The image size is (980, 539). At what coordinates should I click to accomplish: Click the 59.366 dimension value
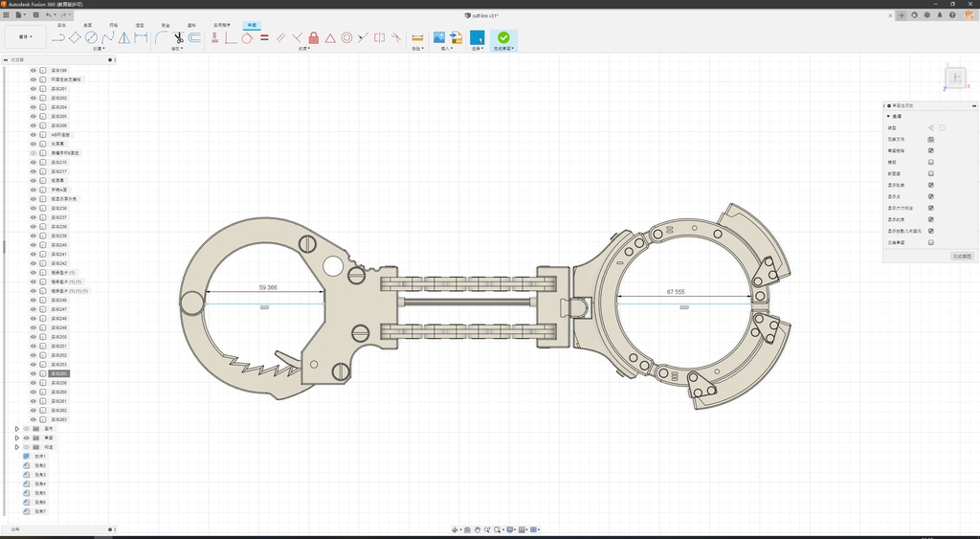268,287
